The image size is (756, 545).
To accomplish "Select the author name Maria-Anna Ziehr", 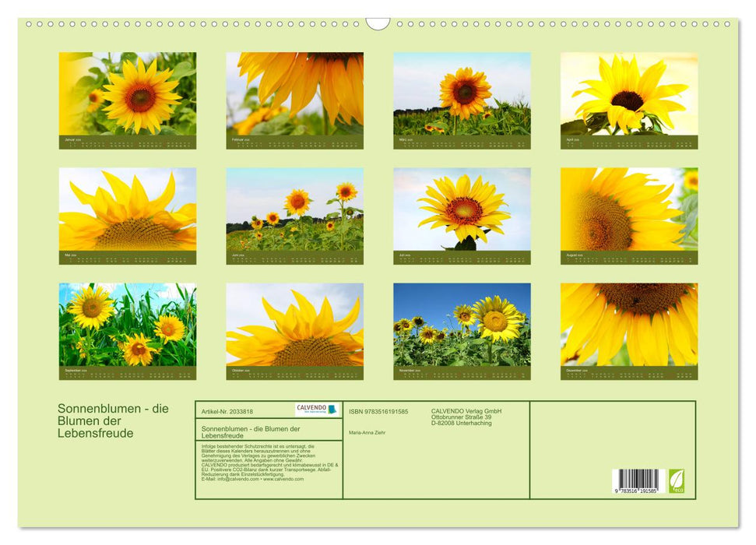I will click(368, 432).
